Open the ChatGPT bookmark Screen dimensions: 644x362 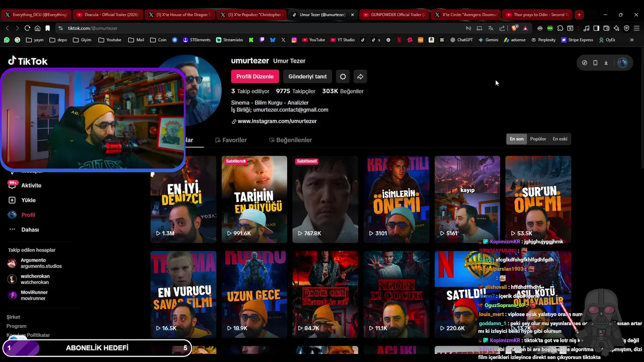click(461, 40)
